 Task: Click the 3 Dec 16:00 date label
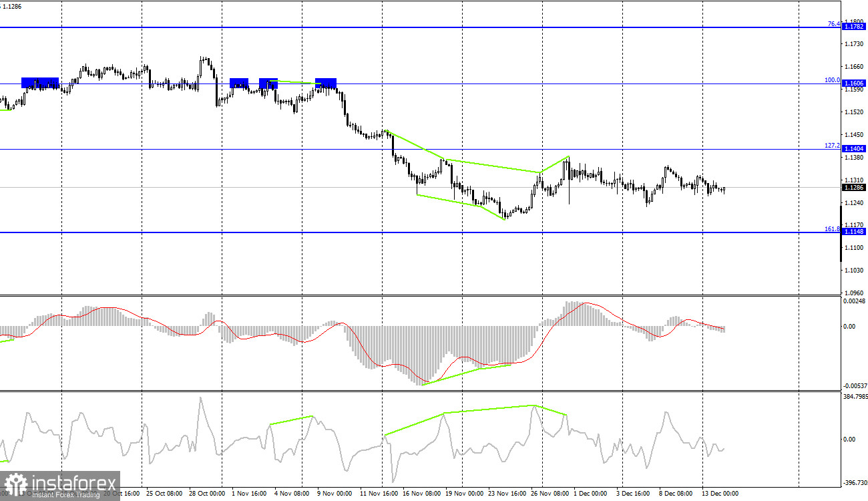pyautogui.click(x=633, y=494)
